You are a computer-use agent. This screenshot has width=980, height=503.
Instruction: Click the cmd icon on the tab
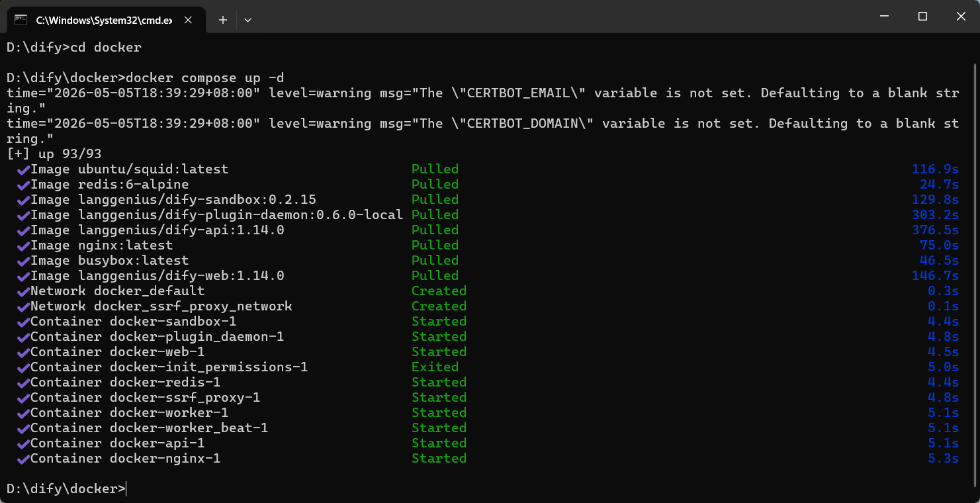21,20
